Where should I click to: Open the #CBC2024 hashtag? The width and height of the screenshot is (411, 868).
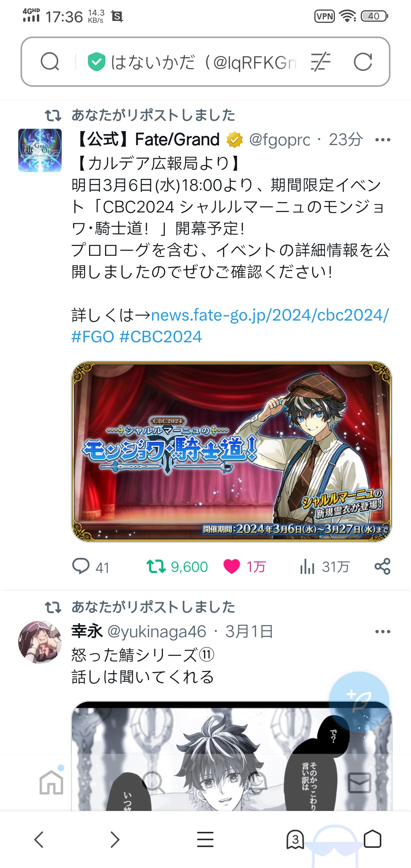pos(161,337)
